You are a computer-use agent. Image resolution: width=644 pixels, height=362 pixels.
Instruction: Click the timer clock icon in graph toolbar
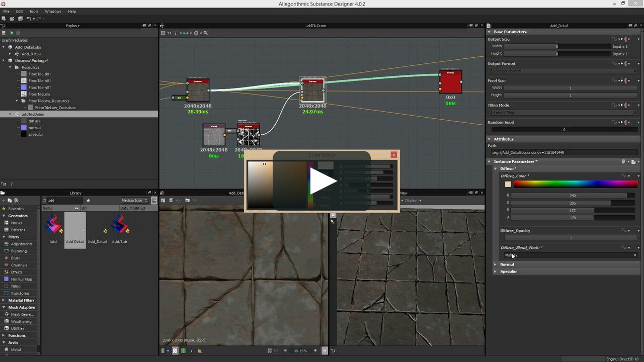tap(196, 33)
